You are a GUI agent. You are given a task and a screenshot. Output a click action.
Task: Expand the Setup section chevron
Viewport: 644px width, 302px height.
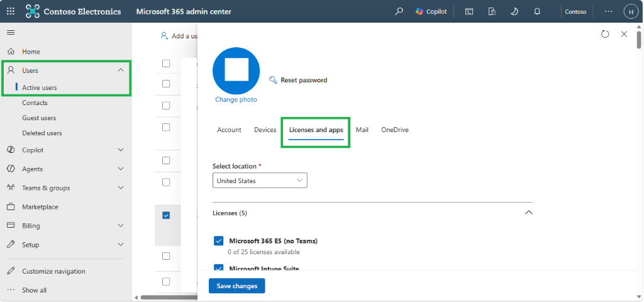coord(121,245)
